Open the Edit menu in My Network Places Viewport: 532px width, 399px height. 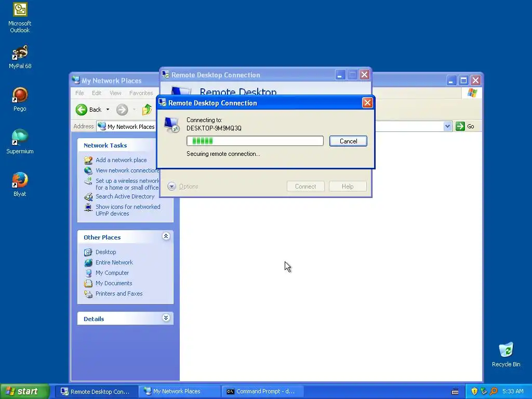[x=96, y=93]
